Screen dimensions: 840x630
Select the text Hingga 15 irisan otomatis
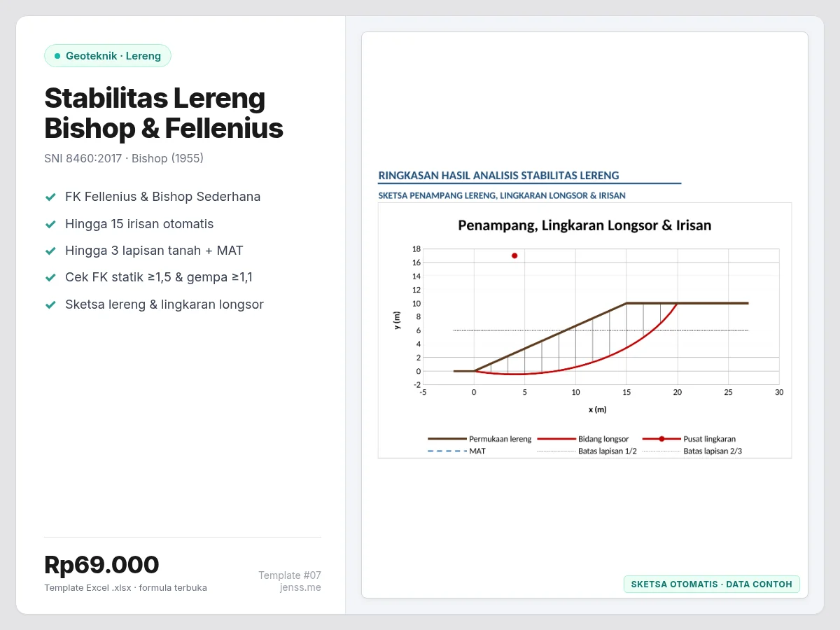tap(139, 224)
